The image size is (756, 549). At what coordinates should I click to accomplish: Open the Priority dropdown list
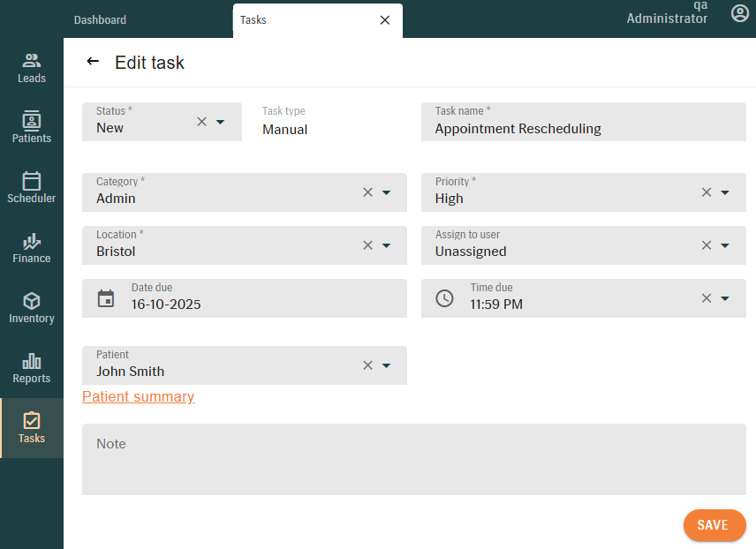tap(725, 192)
